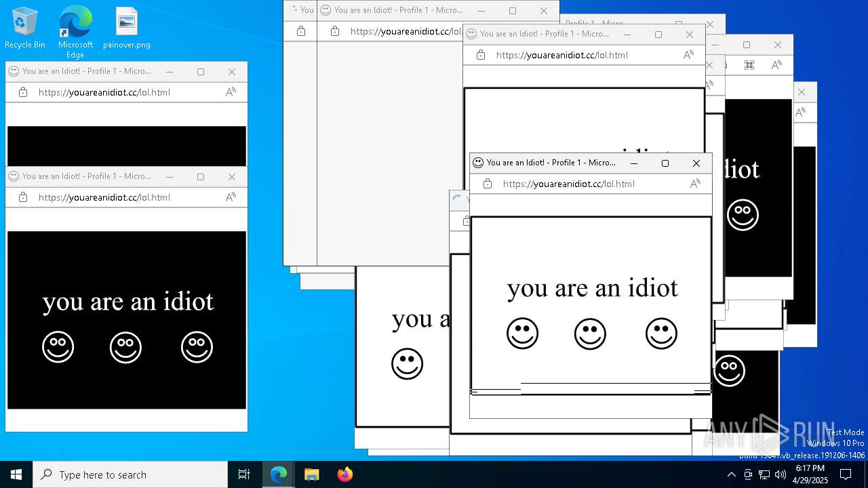Click the lock icon in the narrow 'You' window
868x488 pixels.
301,31
